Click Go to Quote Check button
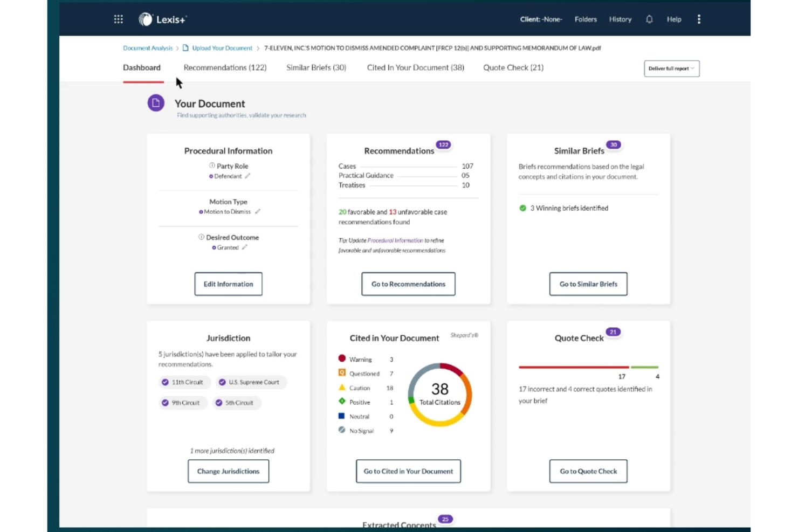The height and width of the screenshot is (532, 798). click(588, 471)
